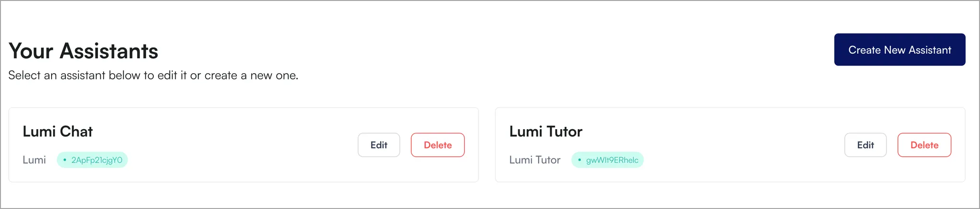
Task: Click the green status dot in Lumi Tutor badge
Action: (x=579, y=160)
